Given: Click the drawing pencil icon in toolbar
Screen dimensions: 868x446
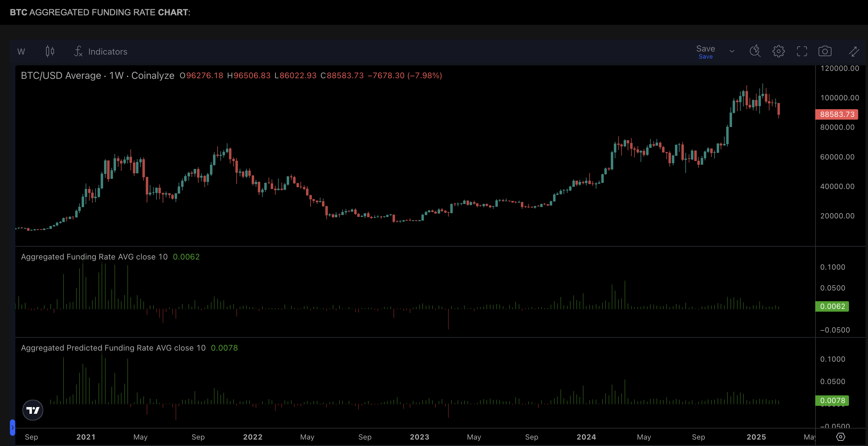Looking at the screenshot, I should (x=854, y=51).
